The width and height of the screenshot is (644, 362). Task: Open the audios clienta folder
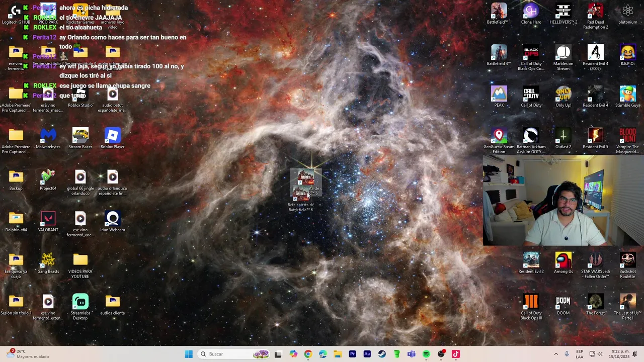(112, 305)
